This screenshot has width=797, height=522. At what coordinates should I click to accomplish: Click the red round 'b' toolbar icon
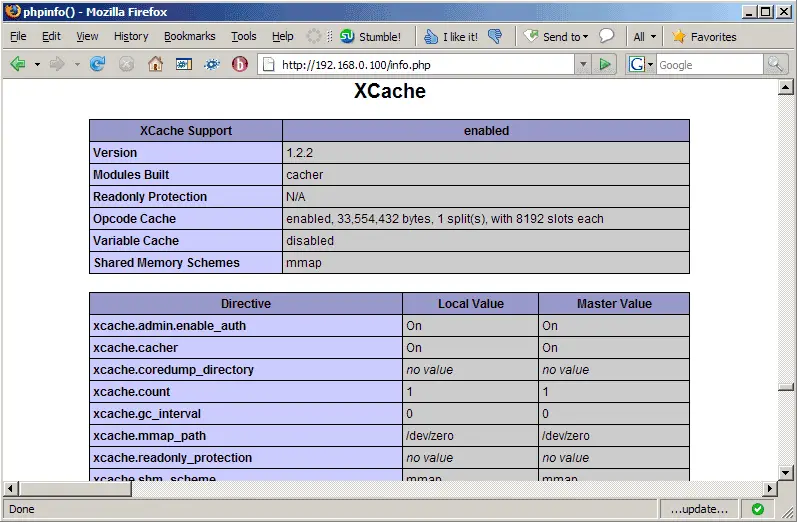(x=240, y=64)
